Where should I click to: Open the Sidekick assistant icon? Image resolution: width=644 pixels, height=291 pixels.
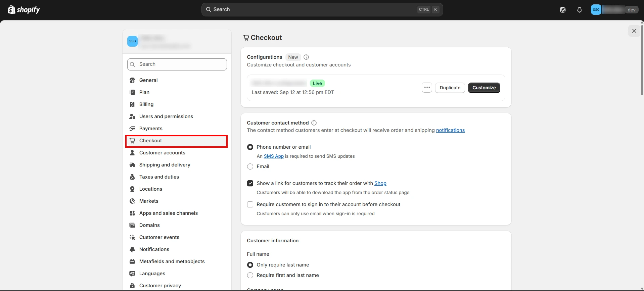pos(563,10)
